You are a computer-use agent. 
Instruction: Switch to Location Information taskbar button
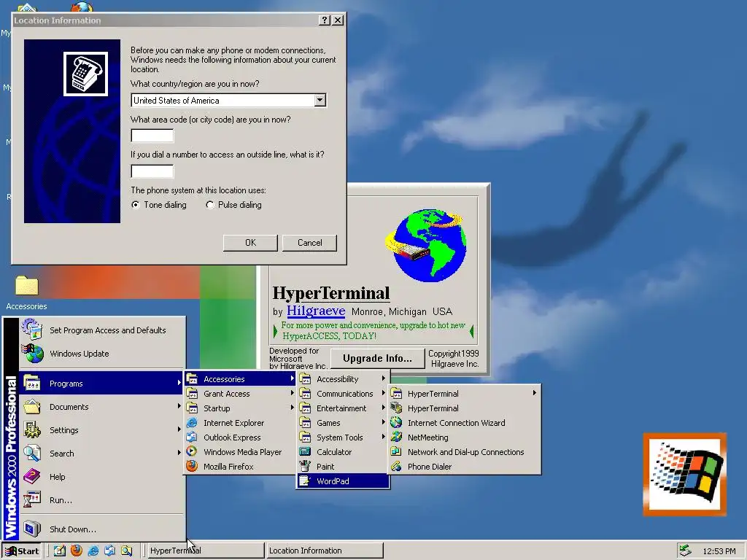(325, 551)
